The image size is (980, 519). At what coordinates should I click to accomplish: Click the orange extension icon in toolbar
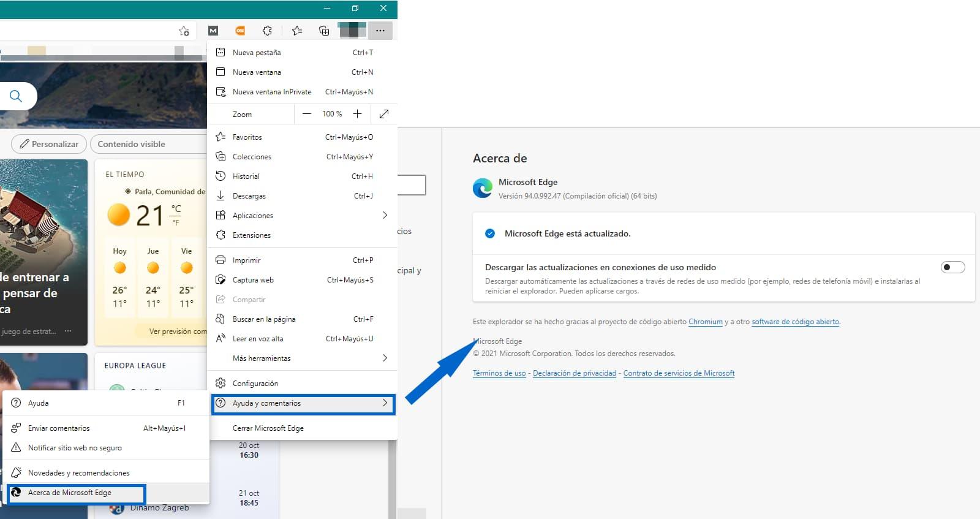240,31
